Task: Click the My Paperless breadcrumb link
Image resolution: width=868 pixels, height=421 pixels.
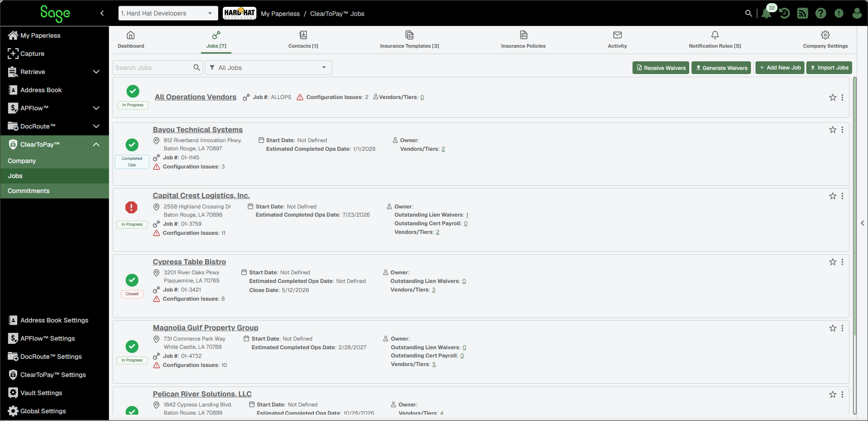Action: (280, 14)
